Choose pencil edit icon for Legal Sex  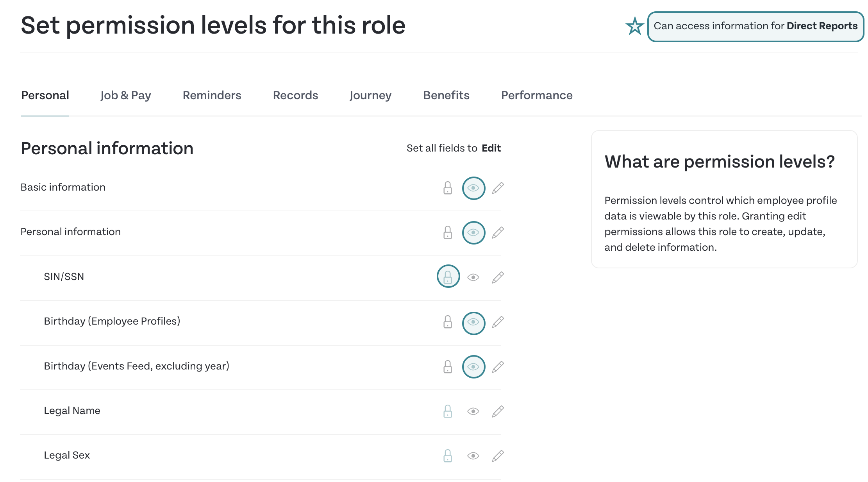tap(498, 456)
